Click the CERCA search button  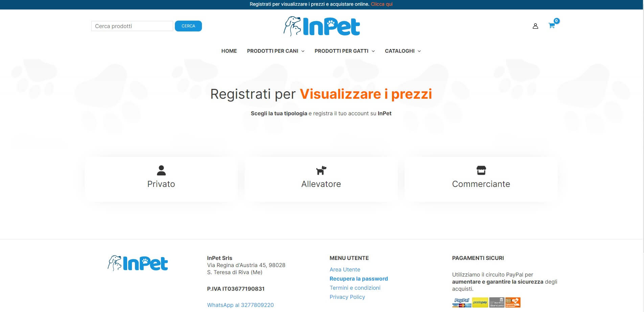pyautogui.click(x=188, y=26)
